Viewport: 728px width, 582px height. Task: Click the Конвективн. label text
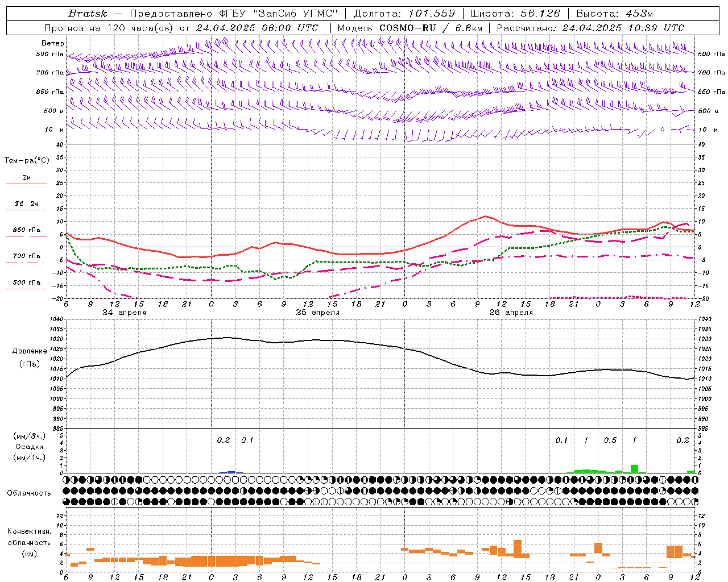pyautogui.click(x=30, y=531)
